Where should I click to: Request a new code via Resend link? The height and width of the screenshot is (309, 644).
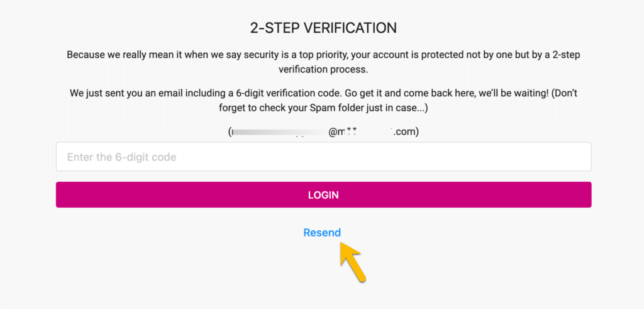322,233
